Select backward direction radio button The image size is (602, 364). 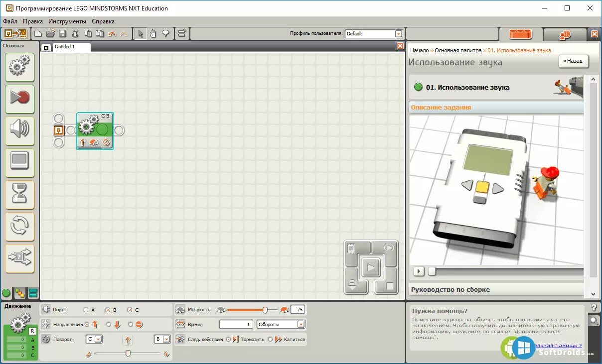pos(109,324)
